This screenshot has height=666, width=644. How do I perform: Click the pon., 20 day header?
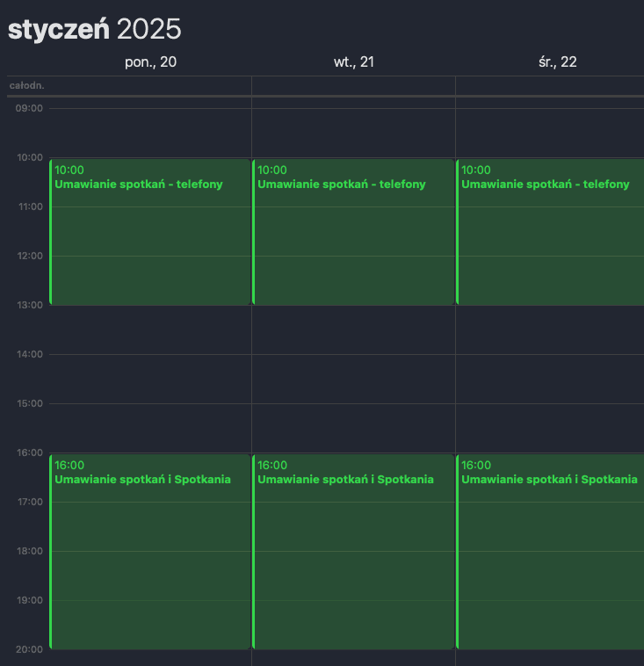tap(150, 62)
